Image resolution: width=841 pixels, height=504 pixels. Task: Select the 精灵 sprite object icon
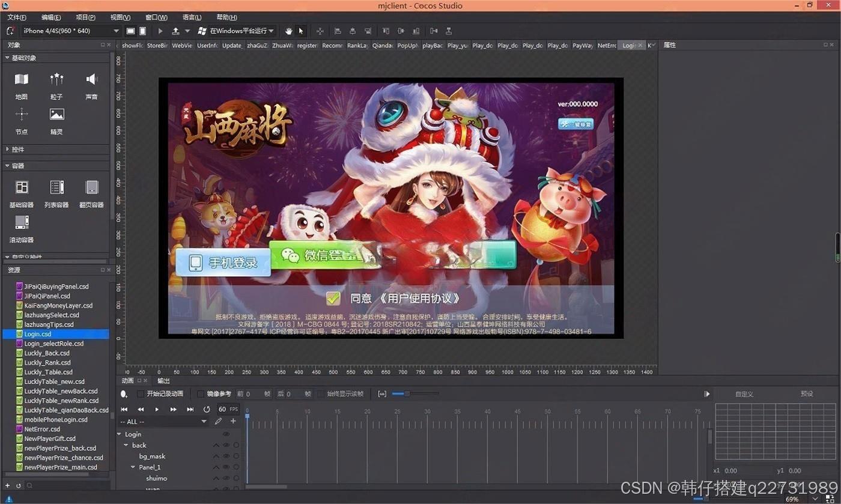pyautogui.click(x=56, y=114)
